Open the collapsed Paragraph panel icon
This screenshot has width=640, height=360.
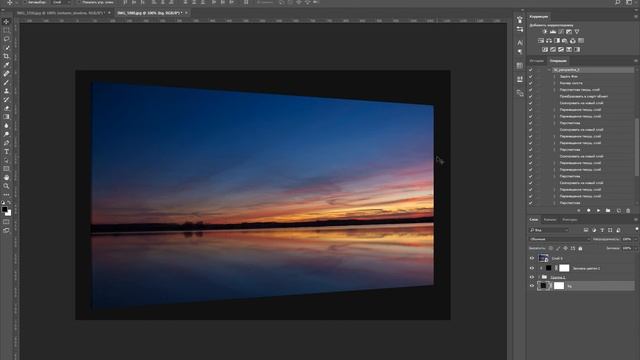click(520, 52)
